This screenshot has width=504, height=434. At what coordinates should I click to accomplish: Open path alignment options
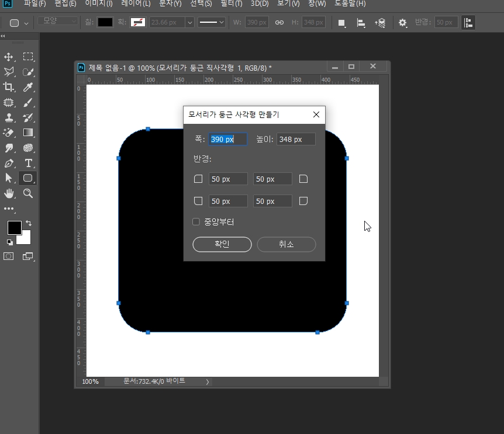click(x=361, y=23)
